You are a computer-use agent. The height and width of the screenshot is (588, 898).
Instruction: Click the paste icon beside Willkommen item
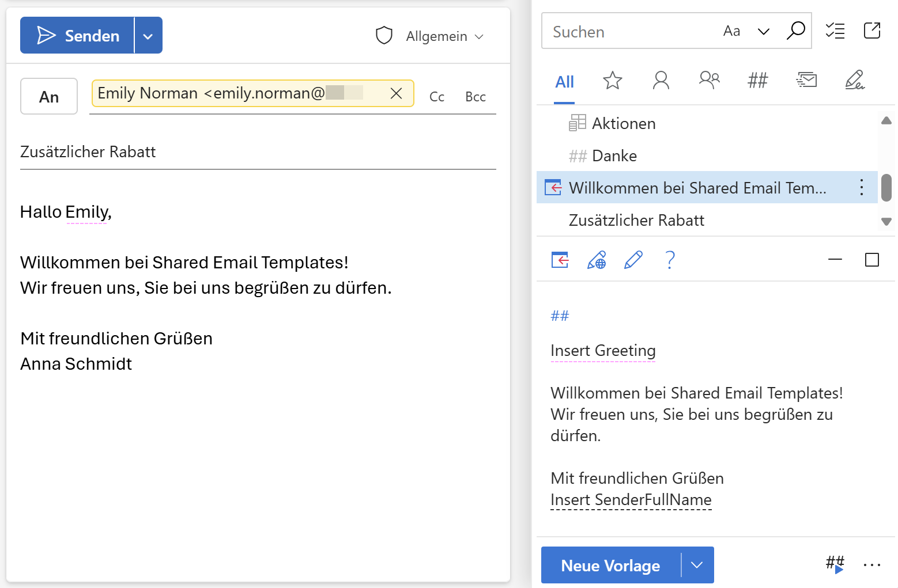click(553, 188)
